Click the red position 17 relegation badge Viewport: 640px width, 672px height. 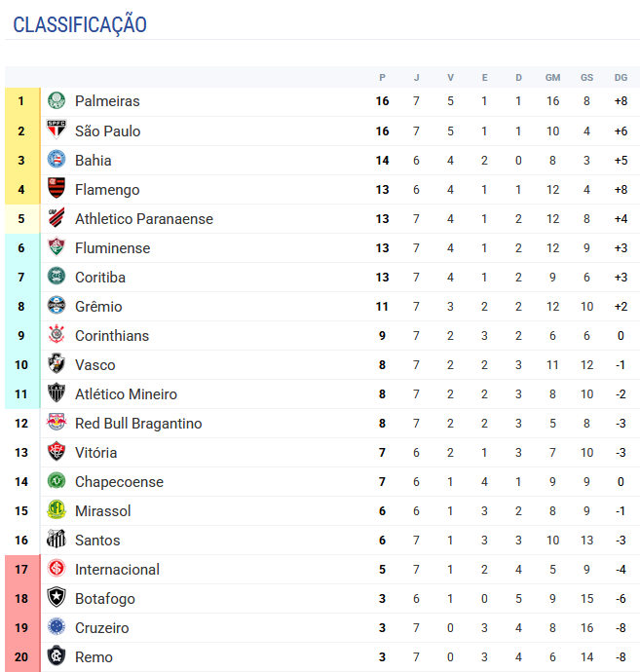tap(20, 569)
